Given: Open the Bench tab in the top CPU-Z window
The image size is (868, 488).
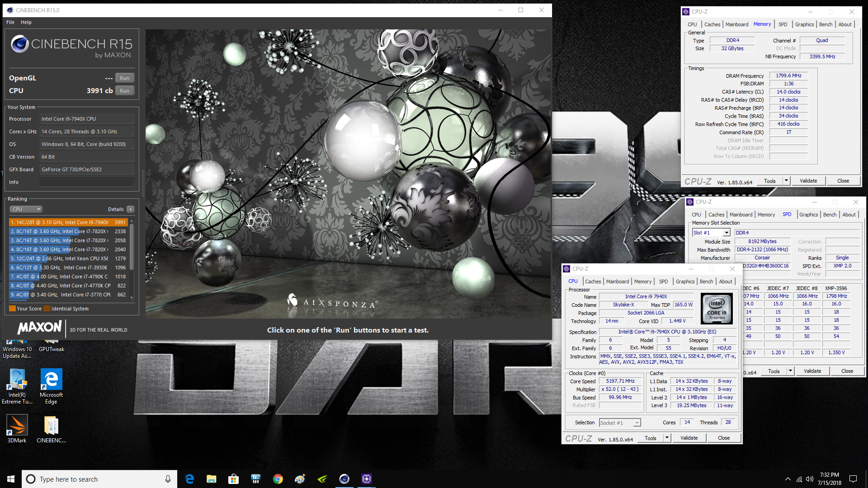Looking at the screenshot, I should point(826,24).
